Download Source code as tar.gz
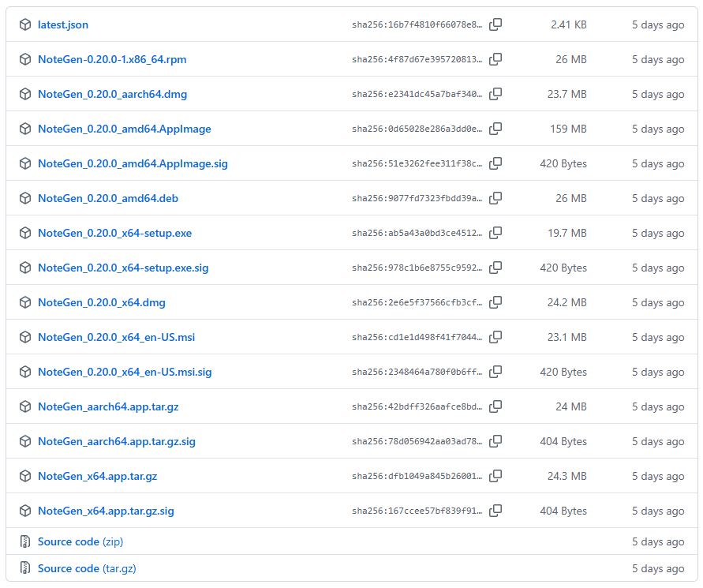Screen dimensions: 703x588 click(x=87, y=568)
